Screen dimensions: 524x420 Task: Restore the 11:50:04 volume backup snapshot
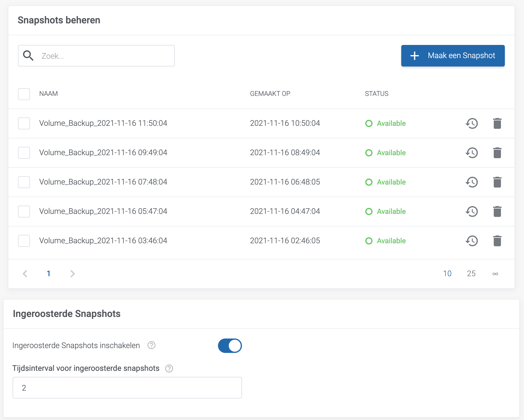[472, 123]
